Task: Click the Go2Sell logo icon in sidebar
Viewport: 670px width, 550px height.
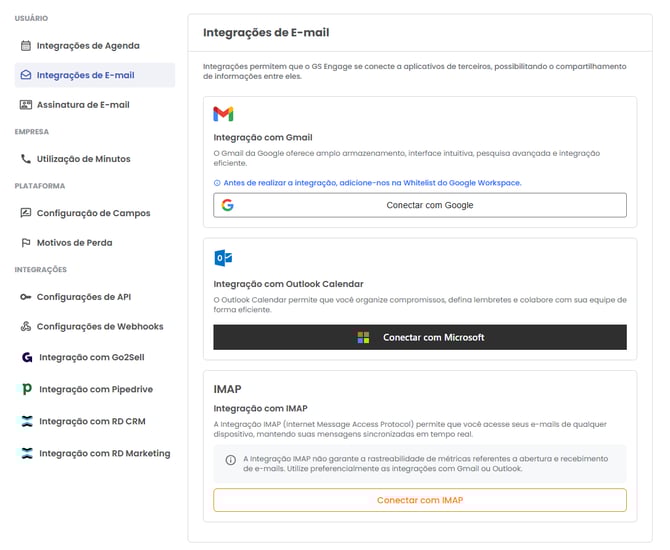Action: (27, 357)
